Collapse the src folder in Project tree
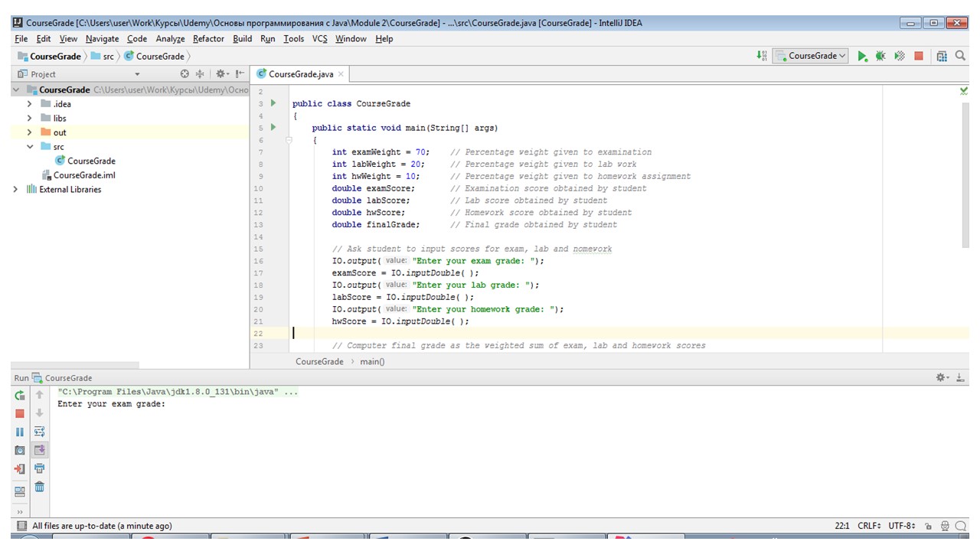 coord(30,146)
